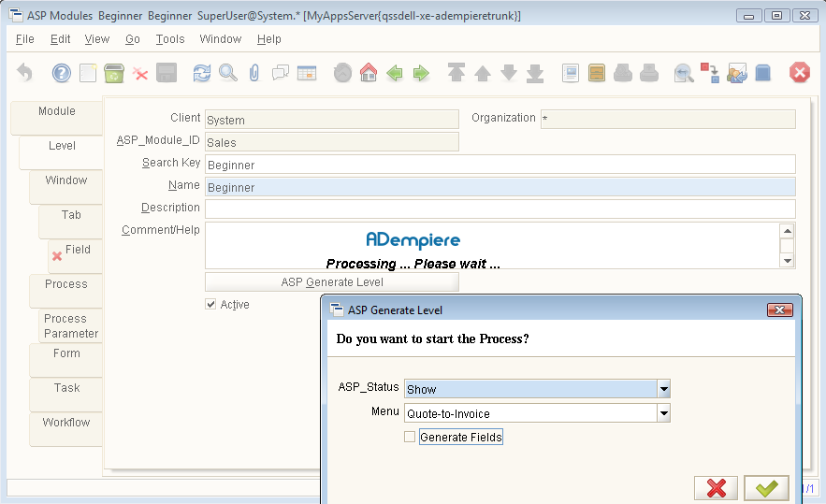The image size is (826, 504).
Task: Click the red Exit window icon
Action: [x=799, y=73]
